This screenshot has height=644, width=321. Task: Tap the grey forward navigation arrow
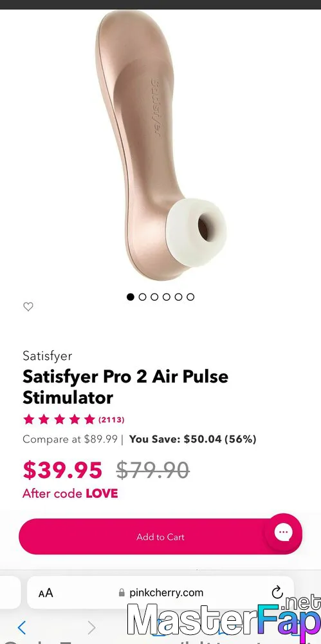tap(91, 627)
